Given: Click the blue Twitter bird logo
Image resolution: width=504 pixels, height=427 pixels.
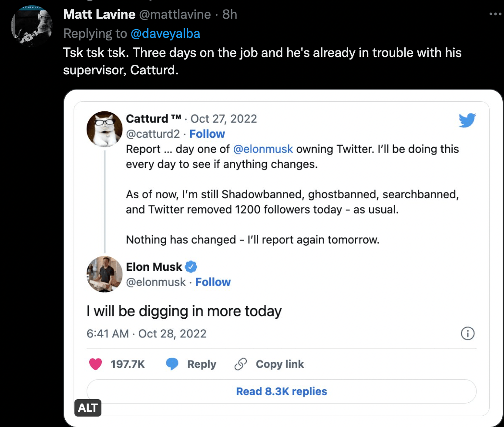Looking at the screenshot, I should click(x=467, y=120).
